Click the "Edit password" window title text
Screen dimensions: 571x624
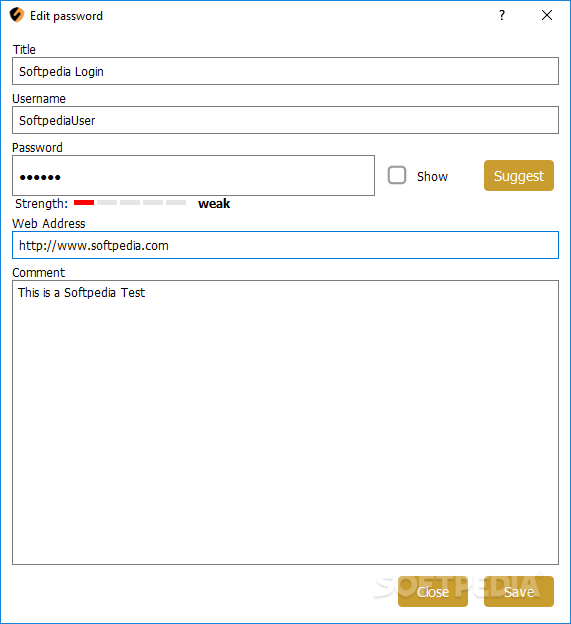tap(66, 16)
